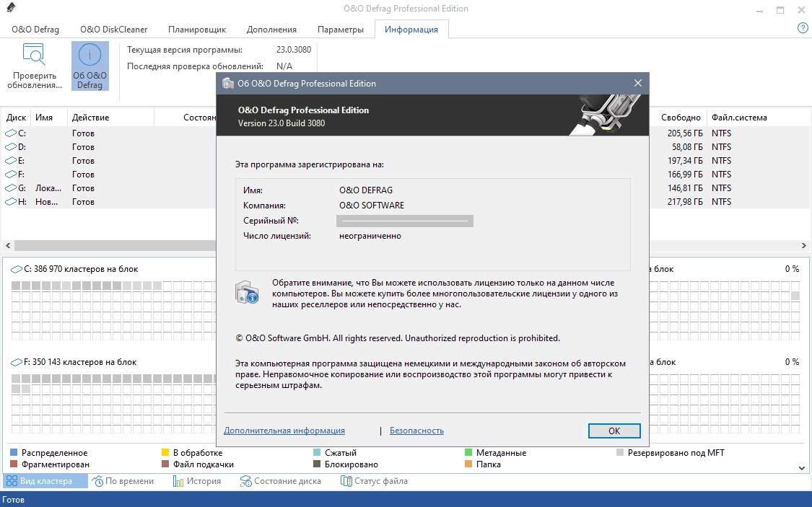
Task: Select the Информация tab
Action: (x=411, y=30)
